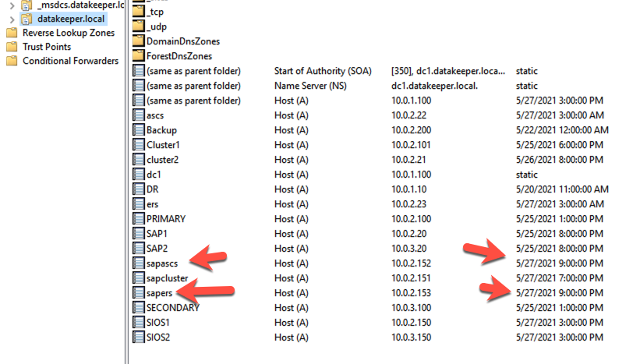Click the SIOS1 record icon
The width and height of the screenshot is (633, 364).
pyautogui.click(x=139, y=323)
